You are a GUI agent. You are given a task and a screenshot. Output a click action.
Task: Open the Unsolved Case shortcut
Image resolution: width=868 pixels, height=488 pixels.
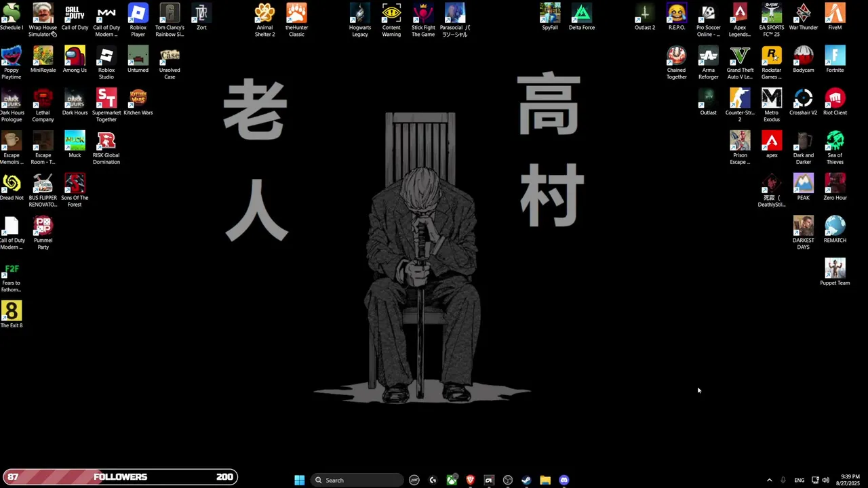[170, 63]
